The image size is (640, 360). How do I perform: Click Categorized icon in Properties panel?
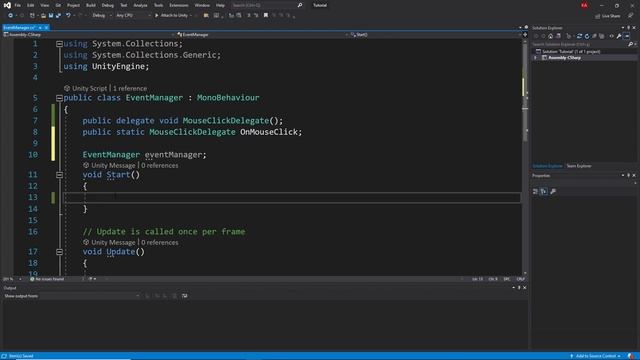pos(536,191)
